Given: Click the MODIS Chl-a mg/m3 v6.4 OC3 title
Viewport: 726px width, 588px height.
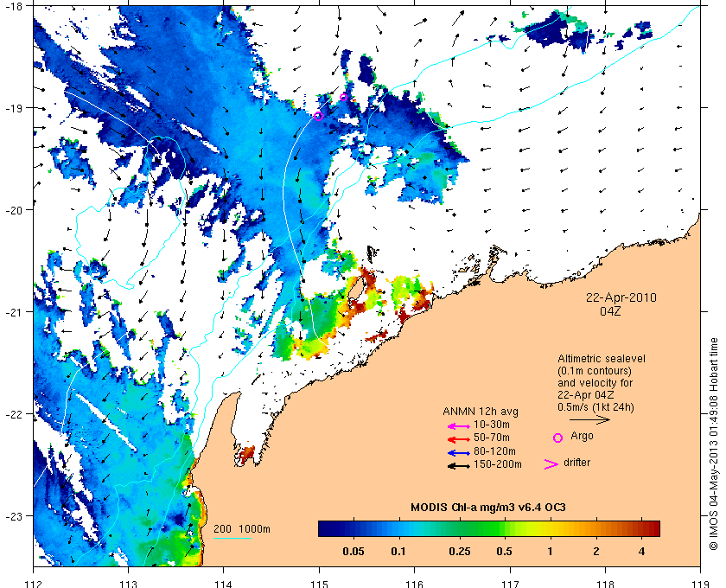Looking at the screenshot, I should [488, 508].
